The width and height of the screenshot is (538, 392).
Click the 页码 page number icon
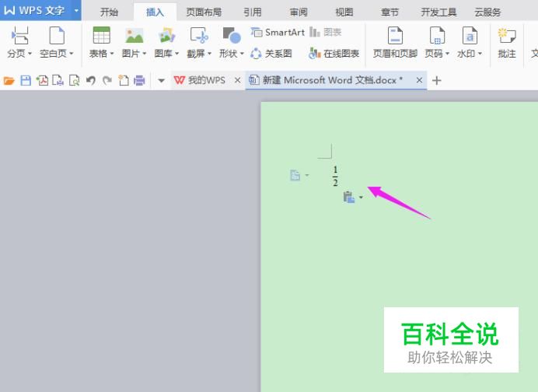(437, 36)
